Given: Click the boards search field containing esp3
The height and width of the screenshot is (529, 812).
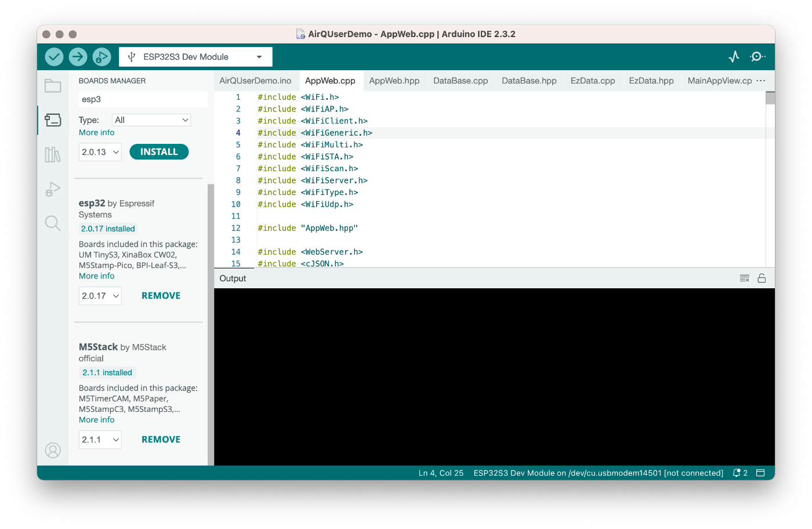Looking at the screenshot, I should pyautogui.click(x=143, y=99).
